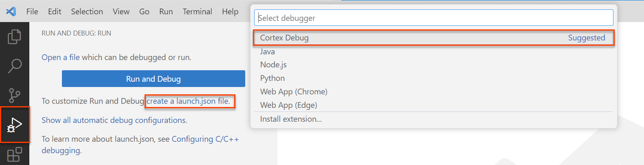This screenshot has height=165, width=644.
Task: Select Install extension... in debugger list
Action: pyautogui.click(x=291, y=119)
